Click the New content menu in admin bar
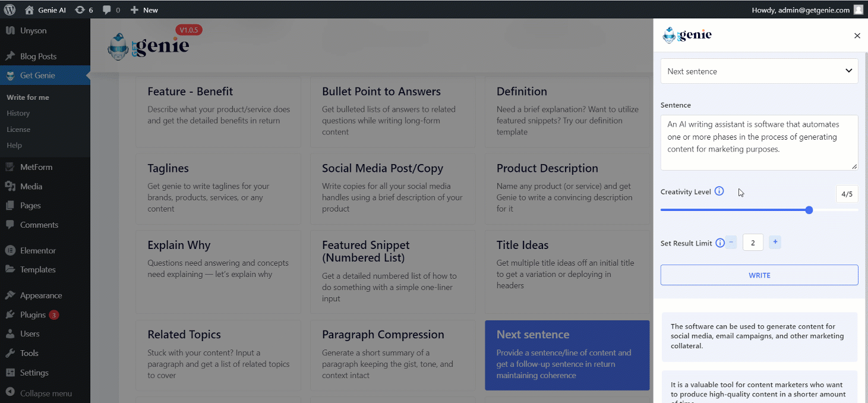Screen dimensions: 868x403 click(x=144, y=10)
